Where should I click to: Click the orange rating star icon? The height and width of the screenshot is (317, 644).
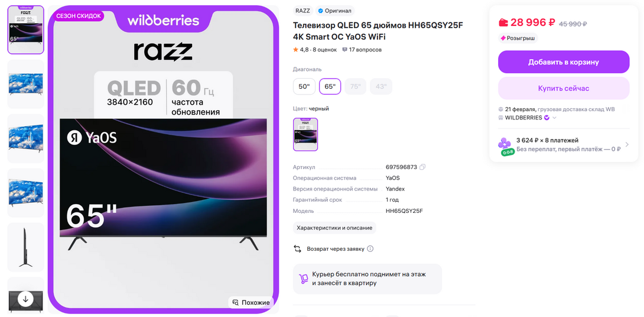click(296, 50)
